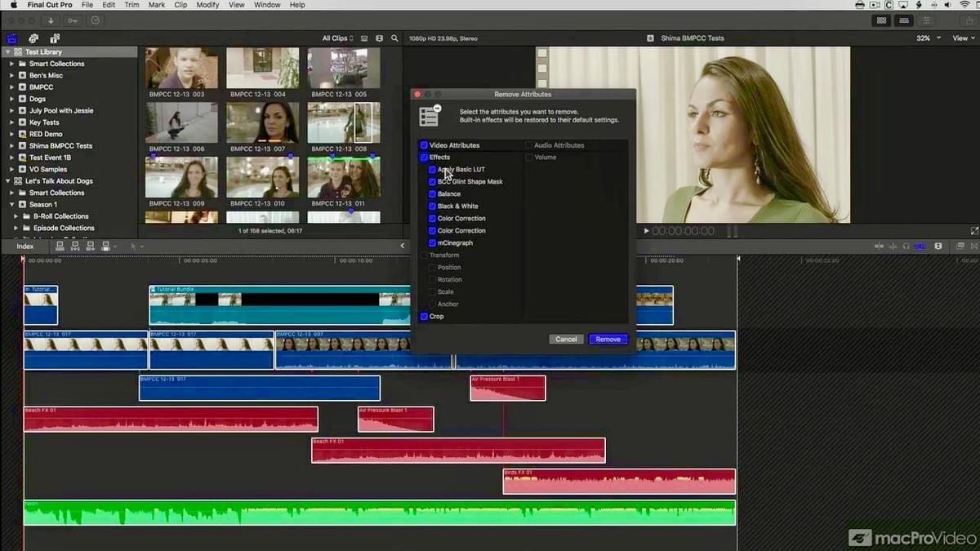Uncheck BCC Glint Shape Mask checkbox
980x551 pixels.
432,181
